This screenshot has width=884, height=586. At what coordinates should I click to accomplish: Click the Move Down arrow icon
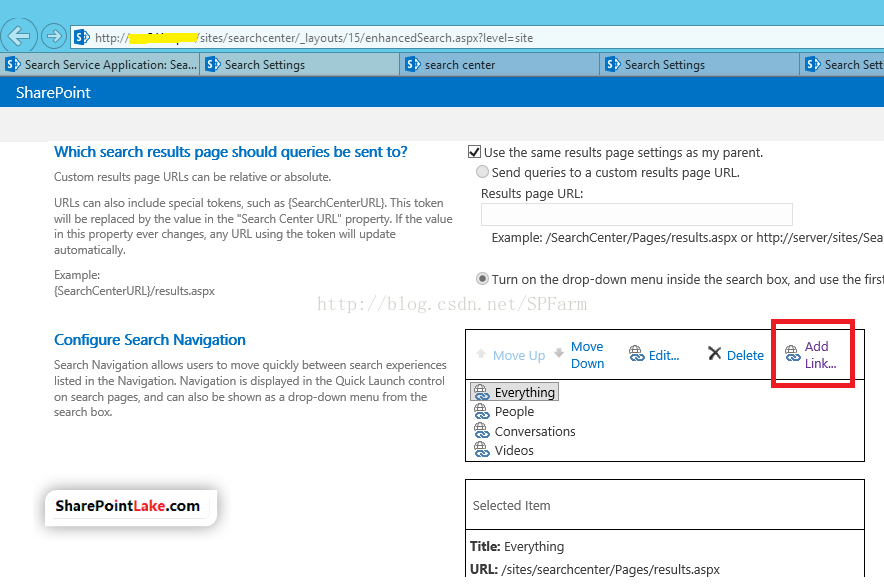pos(559,353)
